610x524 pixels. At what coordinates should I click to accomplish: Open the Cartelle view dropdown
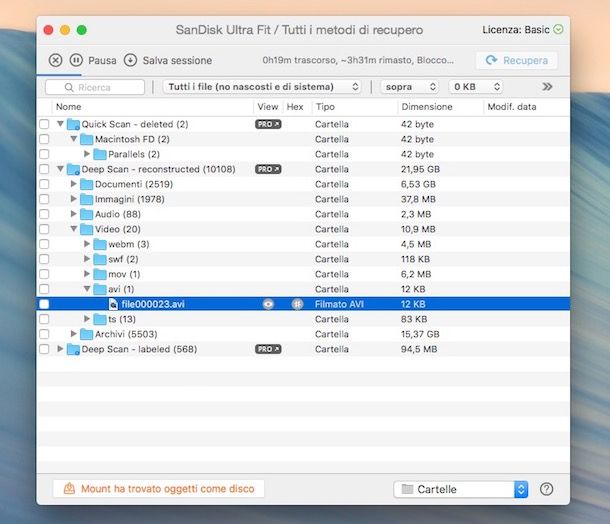461,489
